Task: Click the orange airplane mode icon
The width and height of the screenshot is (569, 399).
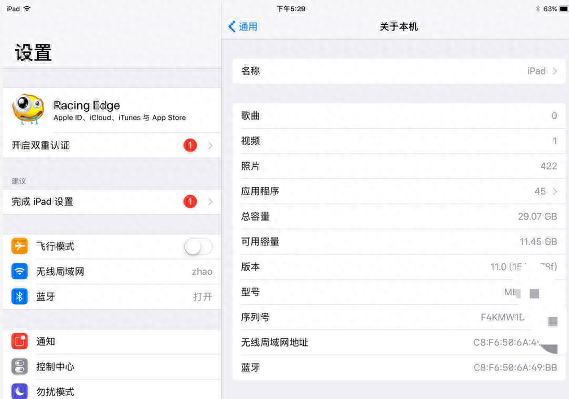Action: pos(19,246)
